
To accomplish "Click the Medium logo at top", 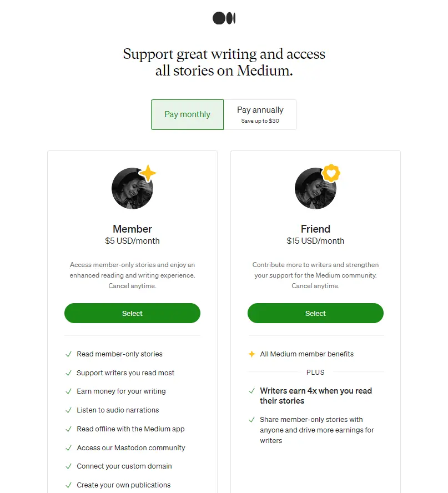I will pos(224,18).
